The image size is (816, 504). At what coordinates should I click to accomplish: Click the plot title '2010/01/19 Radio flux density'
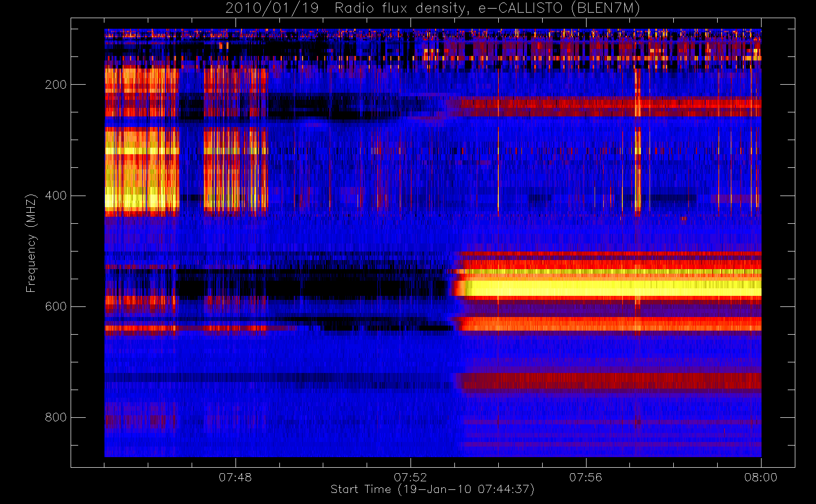[432, 9]
